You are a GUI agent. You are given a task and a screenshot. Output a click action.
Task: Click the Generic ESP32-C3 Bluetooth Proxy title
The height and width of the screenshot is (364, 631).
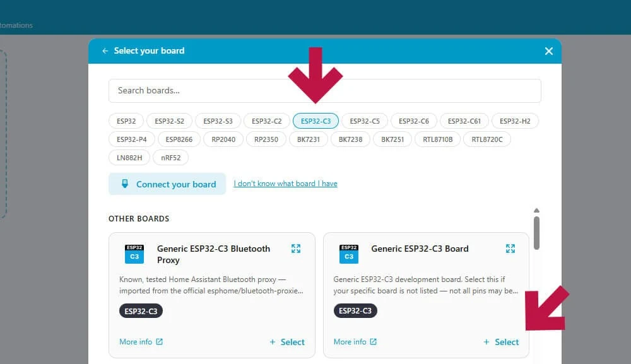coord(213,254)
